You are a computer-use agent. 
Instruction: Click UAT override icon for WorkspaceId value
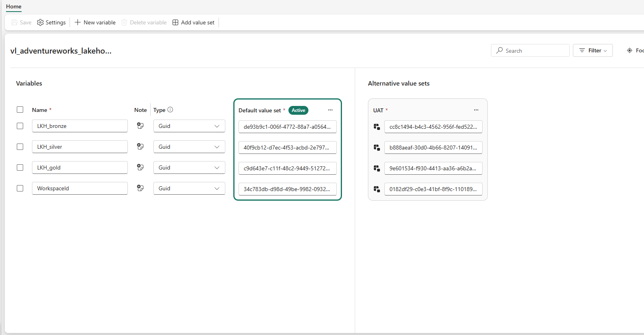coord(377,189)
